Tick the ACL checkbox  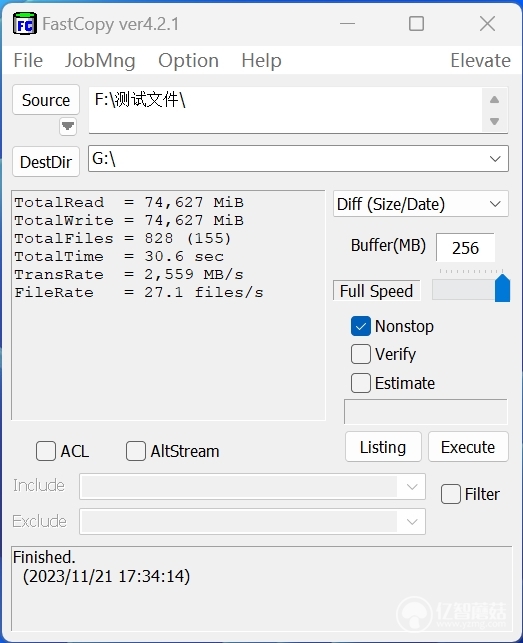click(x=46, y=451)
